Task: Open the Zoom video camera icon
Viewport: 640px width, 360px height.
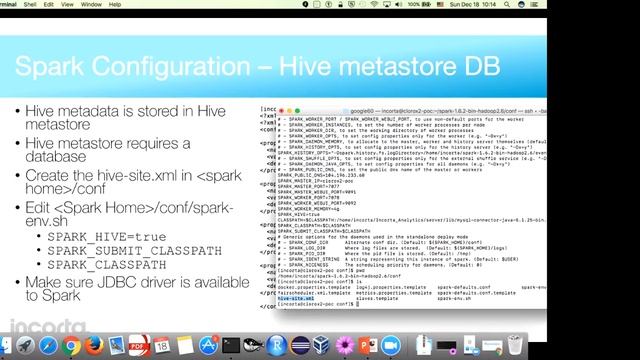Action: (391, 346)
